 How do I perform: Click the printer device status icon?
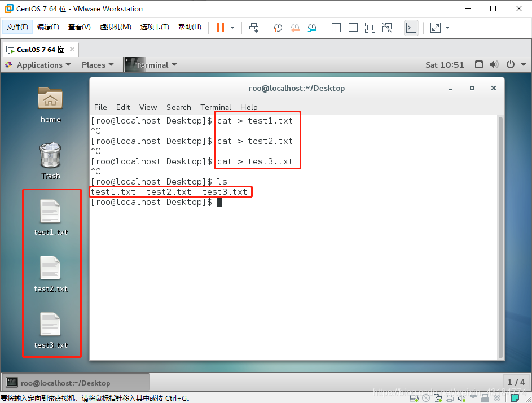coord(449,398)
